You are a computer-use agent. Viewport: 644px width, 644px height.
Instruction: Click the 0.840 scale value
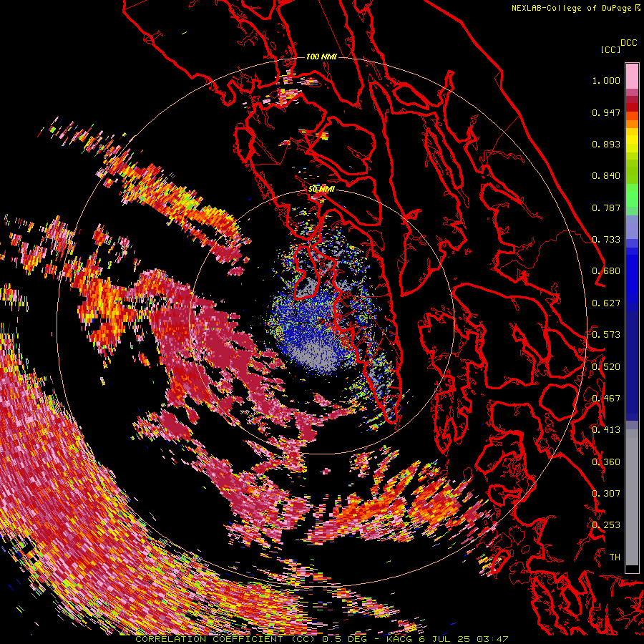pyautogui.click(x=606, y=176)
